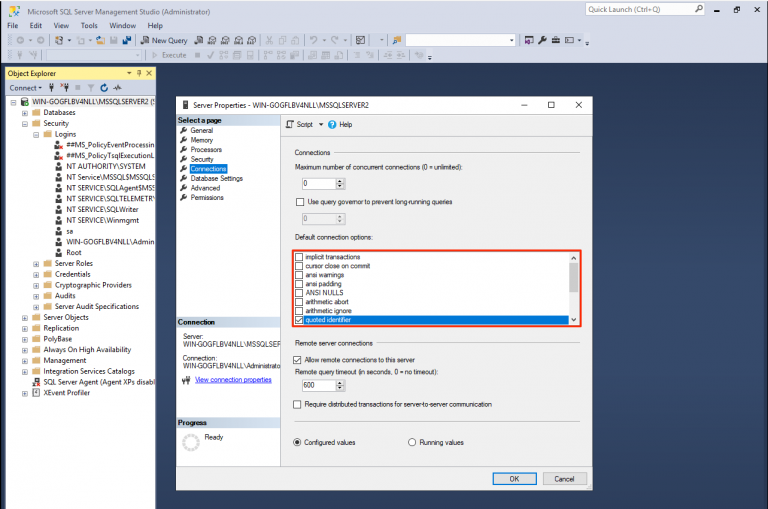The width and height of the screenshot is (768, 509).
Task: Check Require distributed transactions checkbox
Action: click(x=297, y=405)
